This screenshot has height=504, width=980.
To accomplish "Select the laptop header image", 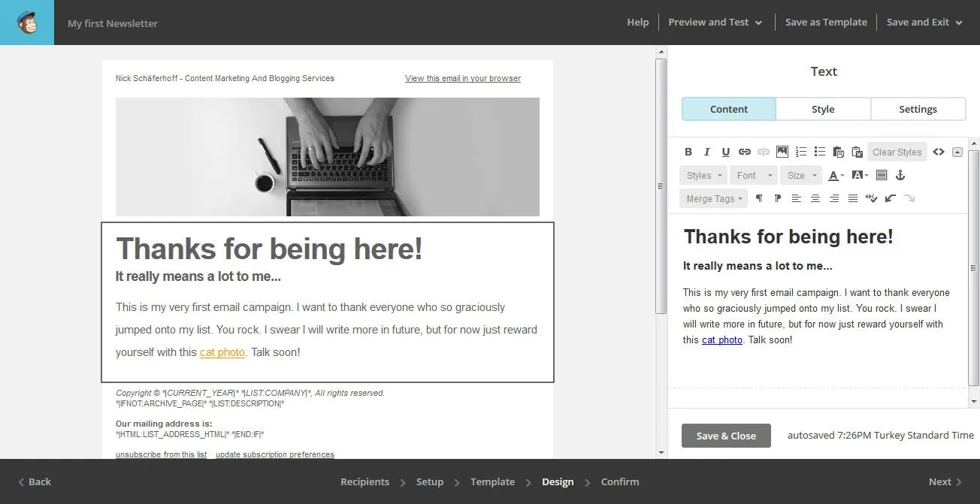I will (x=328, y=157).
